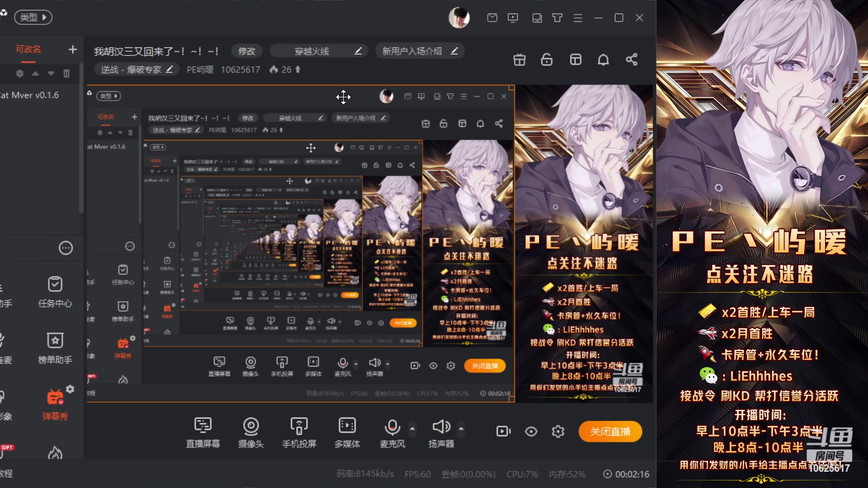This screenshot has height=488, width=868.
Task: Click 点关注不迷路 on right overlay poster
Action: coord(760,274)
